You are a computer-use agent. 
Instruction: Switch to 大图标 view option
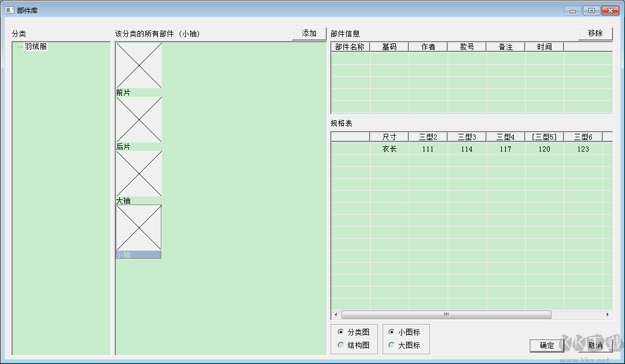[391, 345]
